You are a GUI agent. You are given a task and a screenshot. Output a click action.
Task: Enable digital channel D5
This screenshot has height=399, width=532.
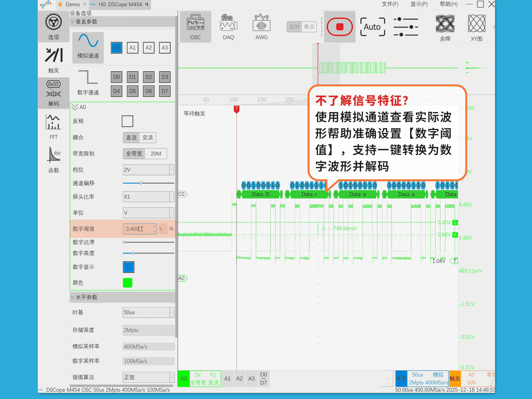132,91
